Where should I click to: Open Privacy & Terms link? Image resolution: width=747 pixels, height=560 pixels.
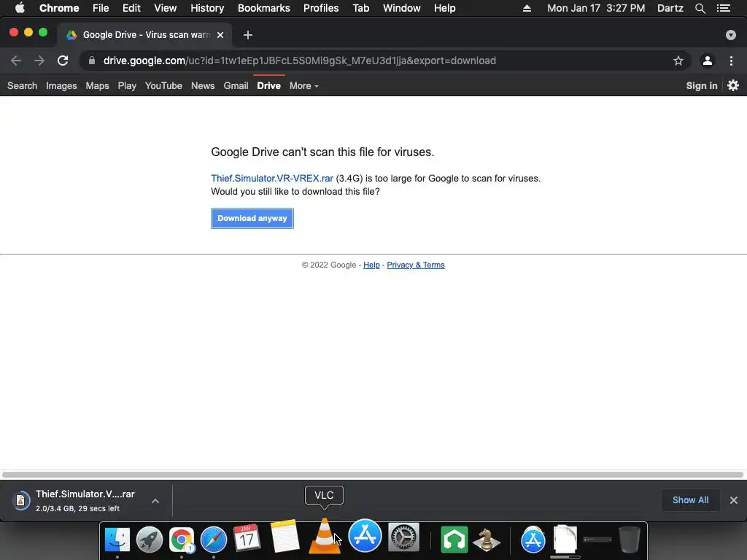pos(415,265)
